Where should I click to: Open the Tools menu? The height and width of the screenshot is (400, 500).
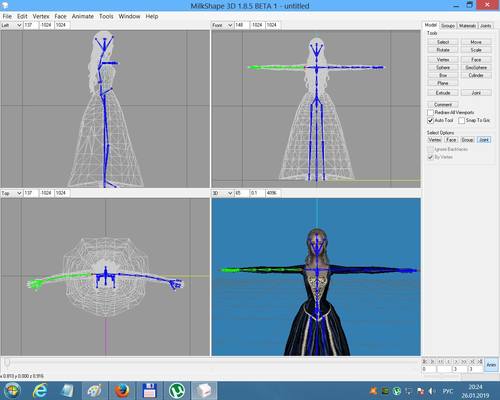tap(106, 16)
